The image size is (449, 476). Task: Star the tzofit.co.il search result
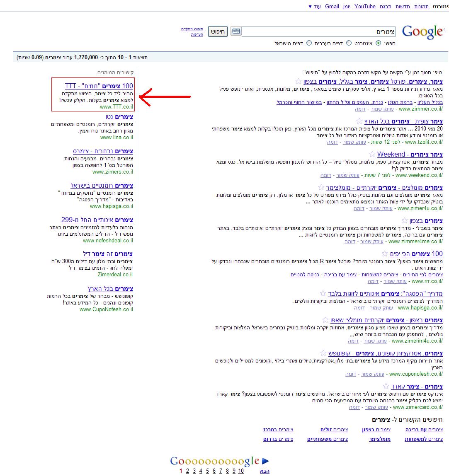(x=359, y=121)
